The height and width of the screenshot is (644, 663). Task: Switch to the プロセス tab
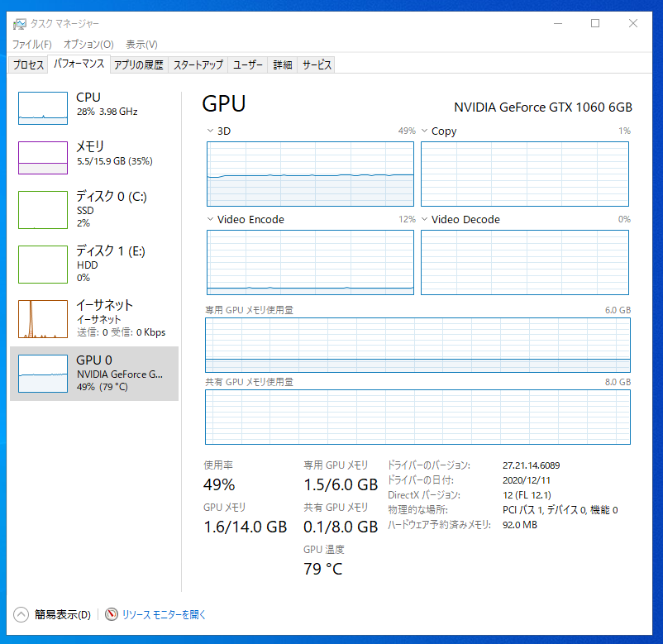pyautogui.click(x=28, y=64)
